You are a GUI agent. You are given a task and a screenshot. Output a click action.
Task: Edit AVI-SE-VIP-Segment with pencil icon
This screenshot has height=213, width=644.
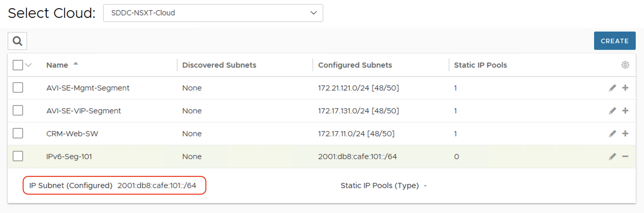coord(612,111)
